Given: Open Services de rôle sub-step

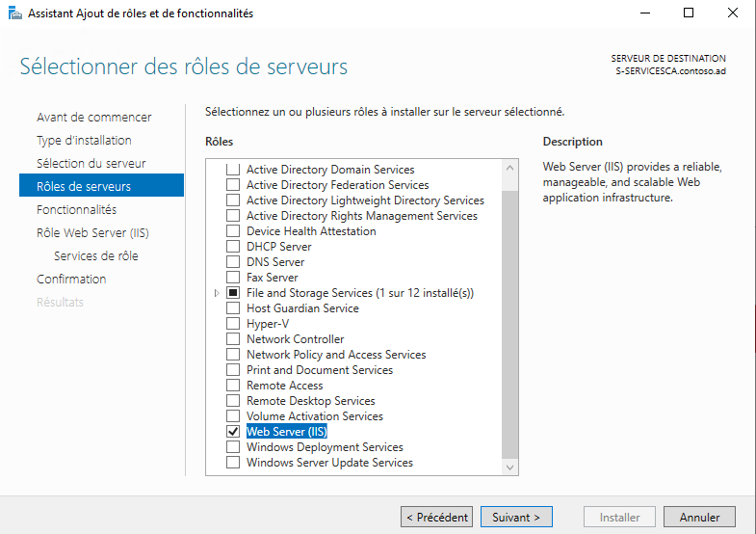Looking at the screenshot, I should click(96, 256).
